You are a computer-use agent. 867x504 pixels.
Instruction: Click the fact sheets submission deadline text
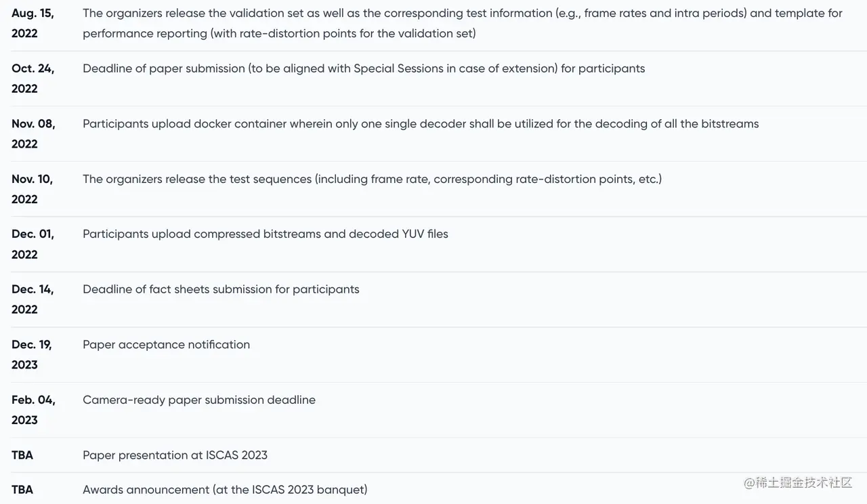click(221, 289)
